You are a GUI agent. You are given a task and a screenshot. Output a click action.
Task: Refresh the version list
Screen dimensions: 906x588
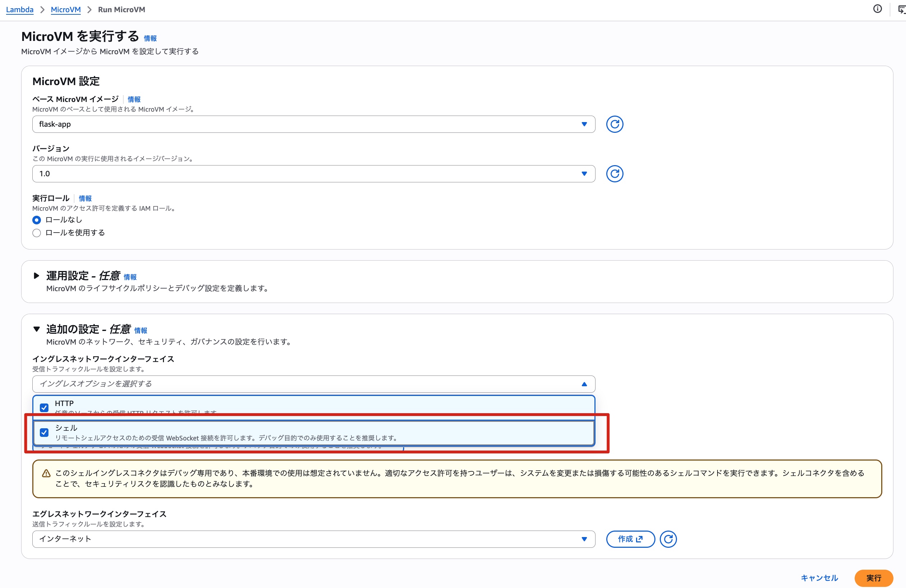615,174
